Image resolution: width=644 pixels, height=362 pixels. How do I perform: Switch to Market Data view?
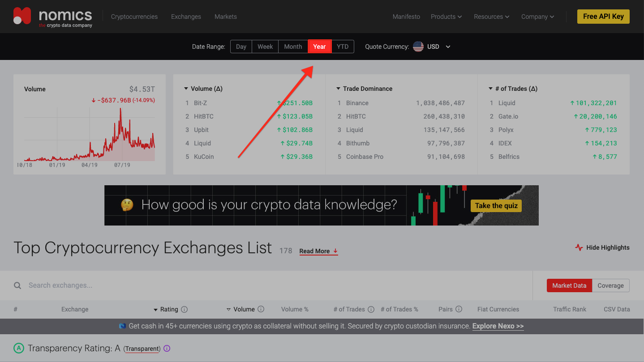click(569, 285)
